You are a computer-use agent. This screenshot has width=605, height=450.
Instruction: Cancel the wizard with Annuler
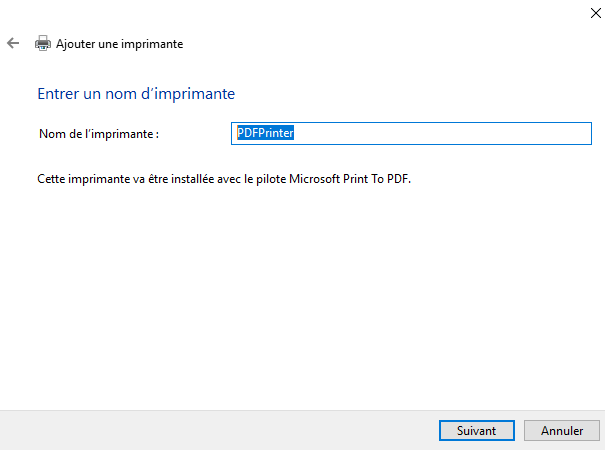pos(562,431)
